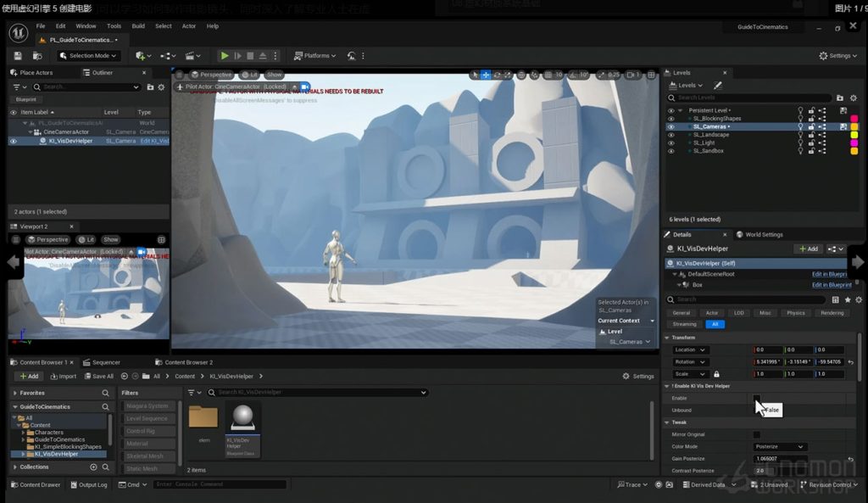The image size is (868, 503).
Task: Tick the Enable checkbox under KI Vis Dev Helper
Action: 757,398
